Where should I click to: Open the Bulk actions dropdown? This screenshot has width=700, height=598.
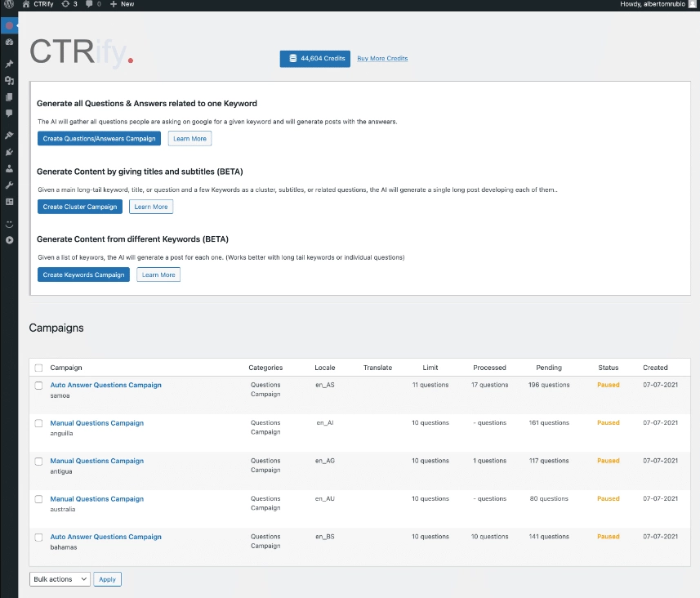(59, 578)
